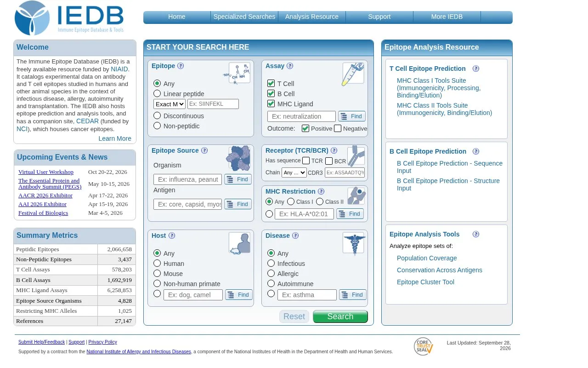This screenshot has width=588, height=368.
Task: Open help icon for B Cell Epitope Prediction
Action: pyautogui.click(x=476, y=151)
